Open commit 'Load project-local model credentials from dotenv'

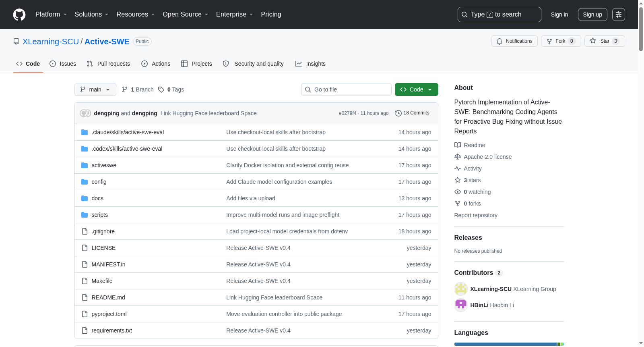287,231
